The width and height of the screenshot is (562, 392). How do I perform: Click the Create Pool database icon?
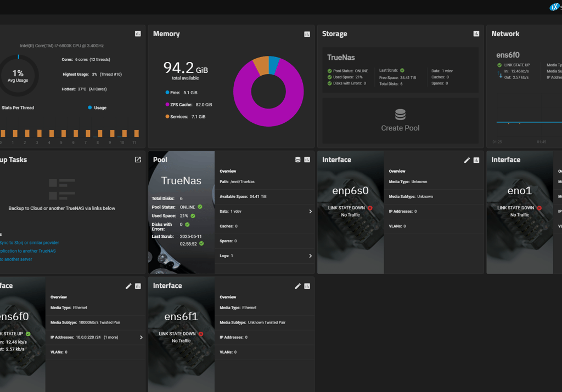pyautogui.click(x=400, y=115)
